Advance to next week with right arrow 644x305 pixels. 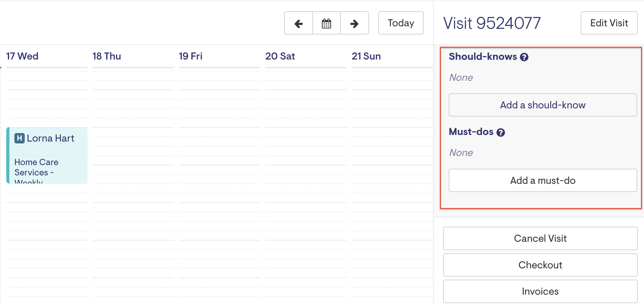pos(354,23)
